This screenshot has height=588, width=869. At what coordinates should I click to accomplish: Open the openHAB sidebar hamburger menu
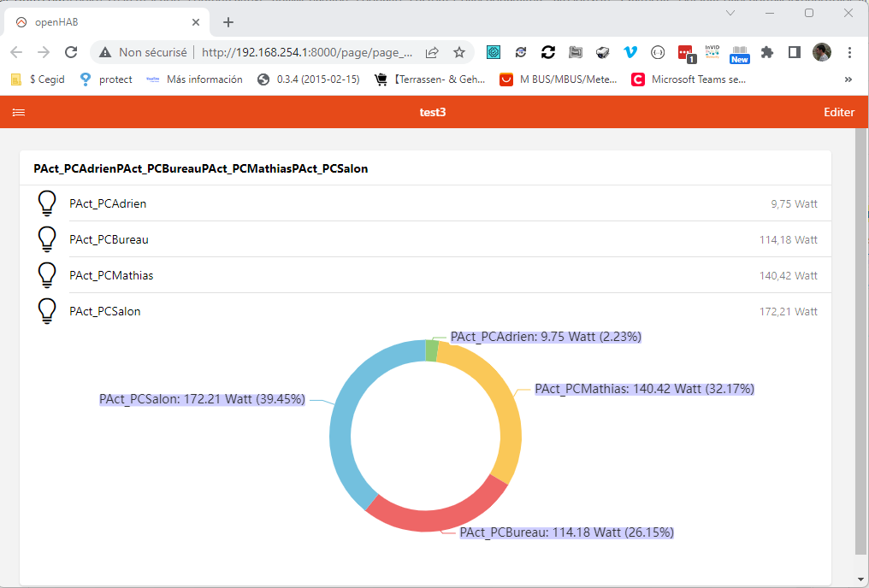click(19, 112)
